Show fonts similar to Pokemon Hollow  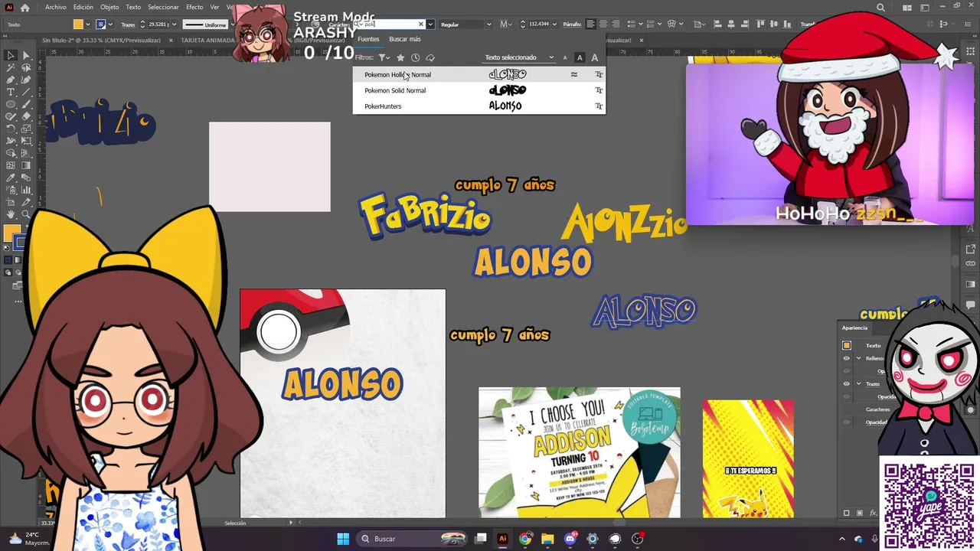573,74
